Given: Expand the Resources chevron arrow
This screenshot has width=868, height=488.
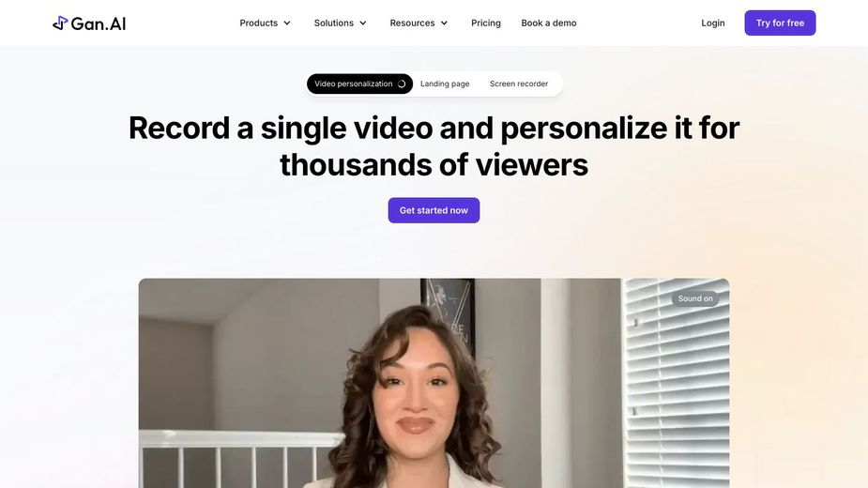Looking at the screenshot, I should pos(444,23).
